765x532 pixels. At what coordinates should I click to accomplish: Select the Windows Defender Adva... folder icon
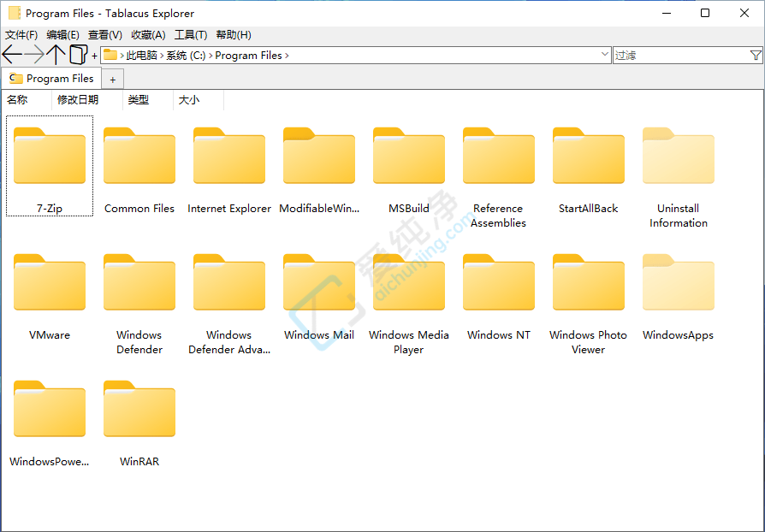(229, 282)
